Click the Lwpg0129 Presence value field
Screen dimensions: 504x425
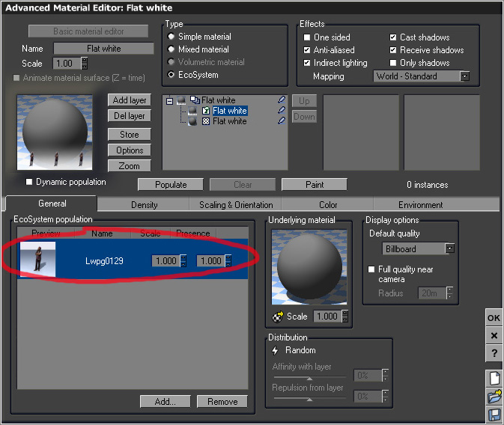click(211, 261)
